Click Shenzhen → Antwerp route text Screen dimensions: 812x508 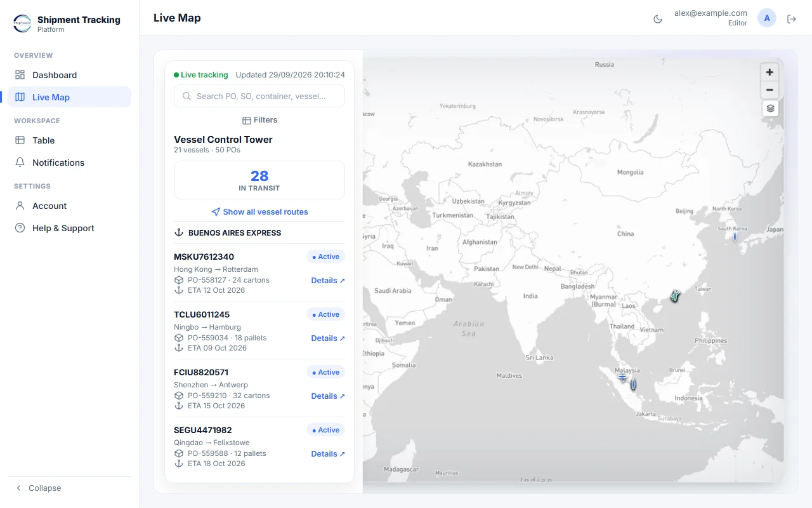click(211, 385)
